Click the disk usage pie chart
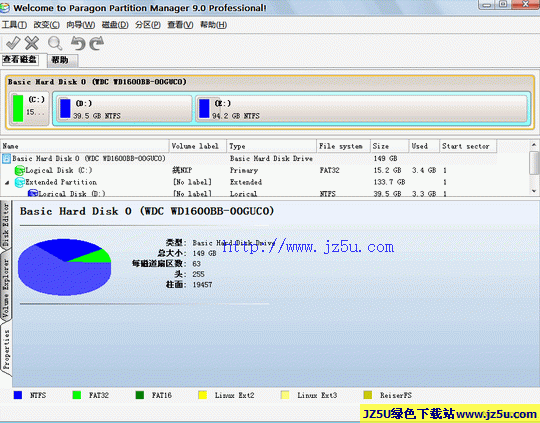 [64, 267]
